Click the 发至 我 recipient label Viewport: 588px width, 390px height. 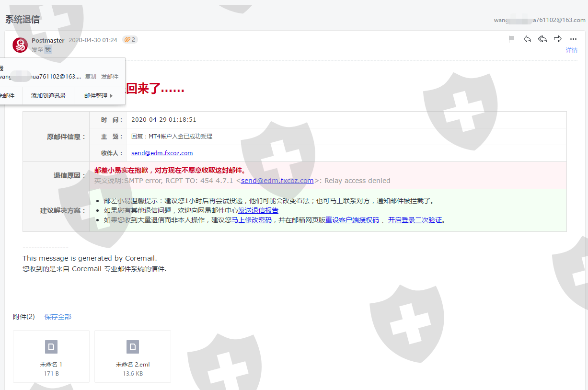tap(41, 49)
